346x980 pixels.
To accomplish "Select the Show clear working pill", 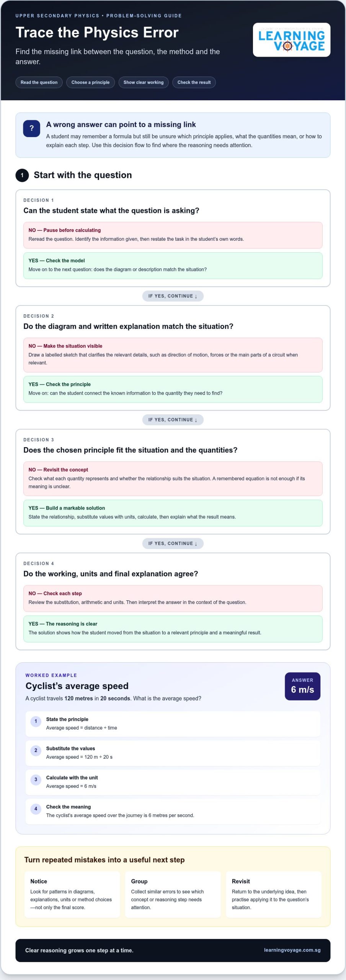I will [x=144, y=82].
